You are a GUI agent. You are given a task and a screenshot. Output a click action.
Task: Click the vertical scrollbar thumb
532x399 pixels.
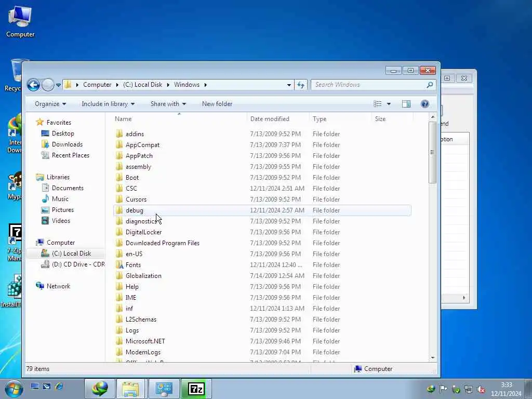(x=432, y=152)
